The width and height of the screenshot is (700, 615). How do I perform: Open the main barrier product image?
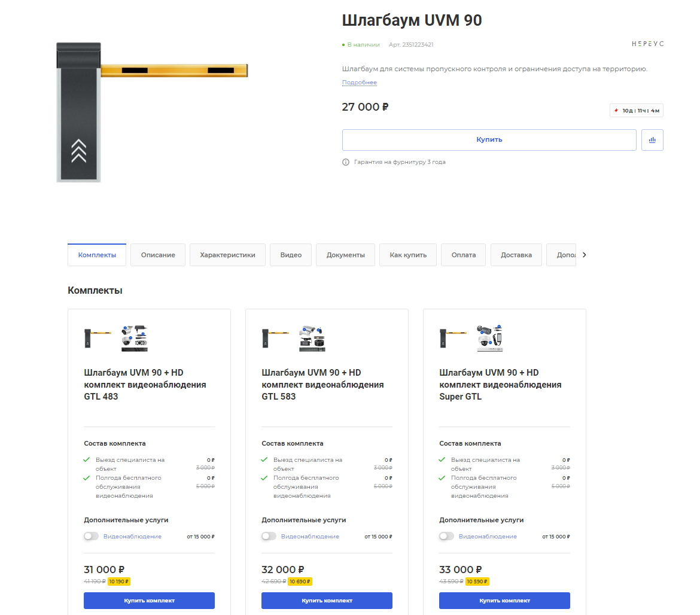[x=152, y=112]
